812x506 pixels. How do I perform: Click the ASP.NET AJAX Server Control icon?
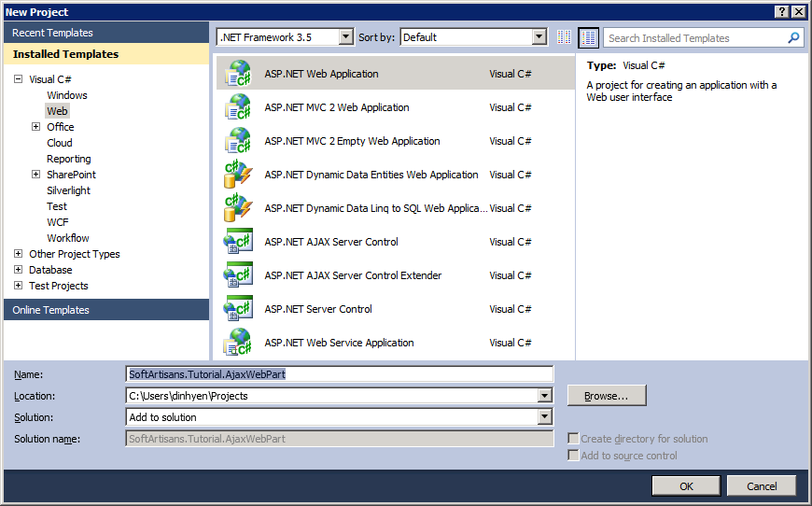(238, 242)
